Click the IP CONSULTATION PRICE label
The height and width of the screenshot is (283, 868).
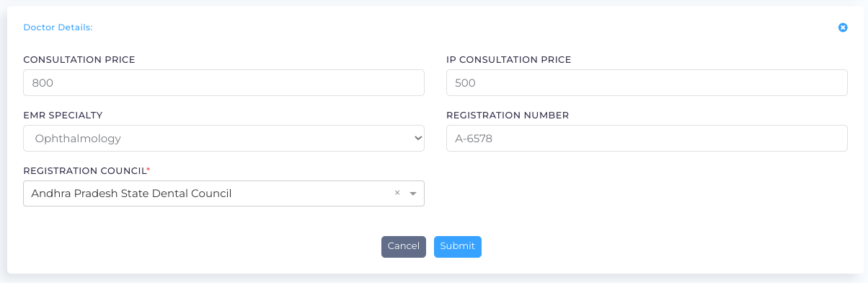tap(509, 59)
